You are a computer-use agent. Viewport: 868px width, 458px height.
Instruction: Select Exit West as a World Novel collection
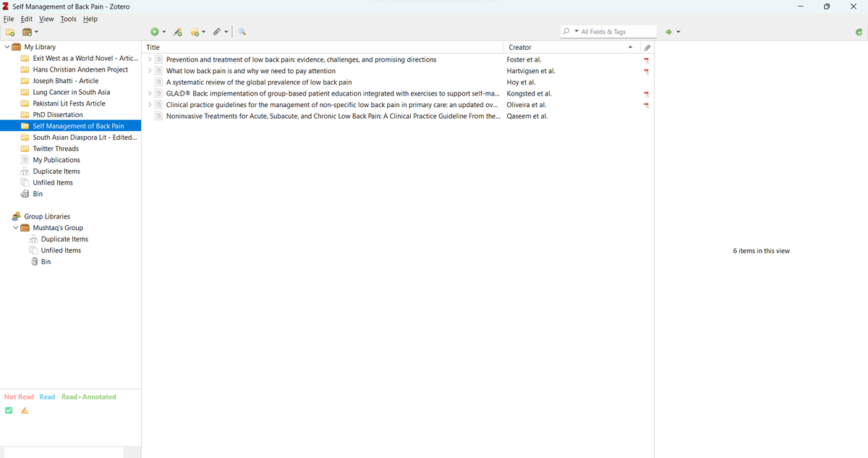tap(85, 59)
